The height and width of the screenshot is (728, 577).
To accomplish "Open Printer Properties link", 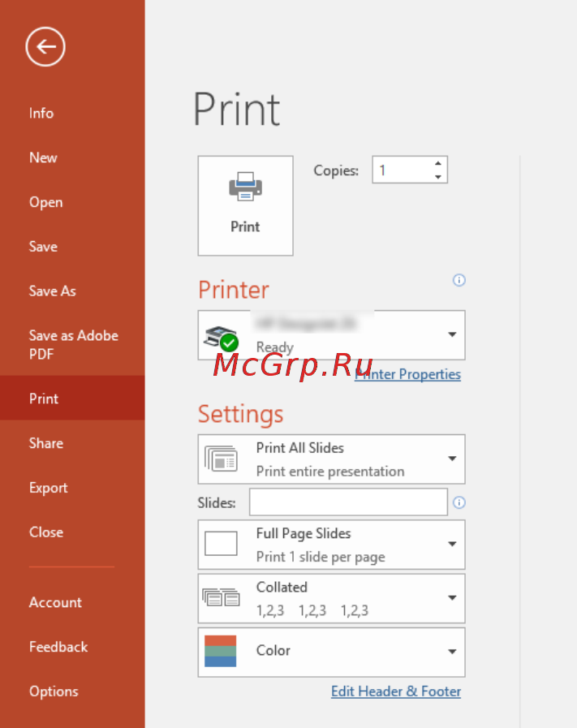I will tap(407, 374).
